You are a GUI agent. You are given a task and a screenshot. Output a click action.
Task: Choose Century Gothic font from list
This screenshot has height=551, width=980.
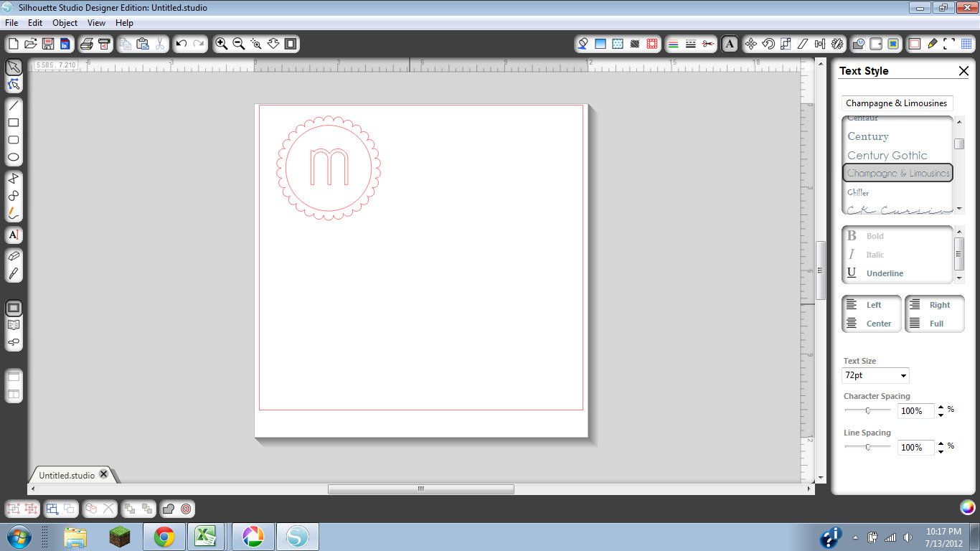(x=887, y=155)
